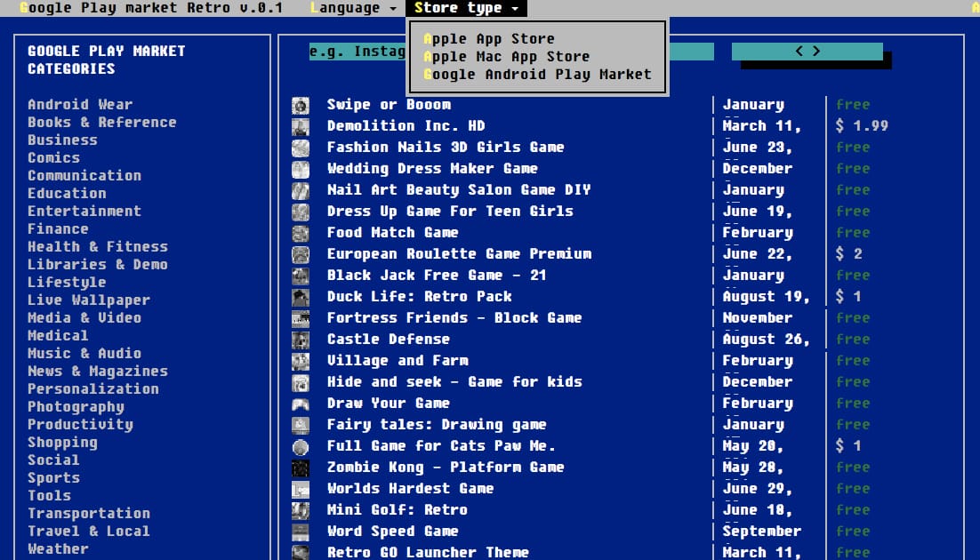Open the Zombie Kong - Platform Game title
The image size is (980, 560).
(x=446, y=468)
